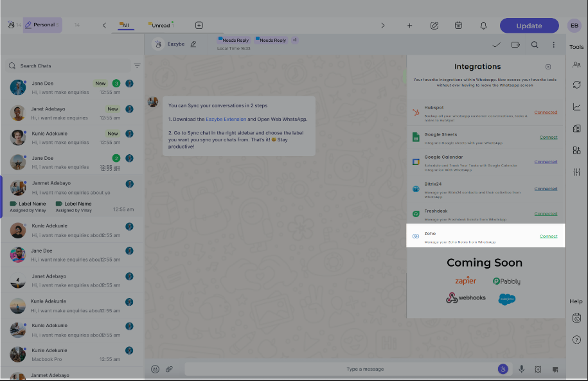Close the Integrations panel
This screenshot has height=381, width=588.
coord(548,67)
